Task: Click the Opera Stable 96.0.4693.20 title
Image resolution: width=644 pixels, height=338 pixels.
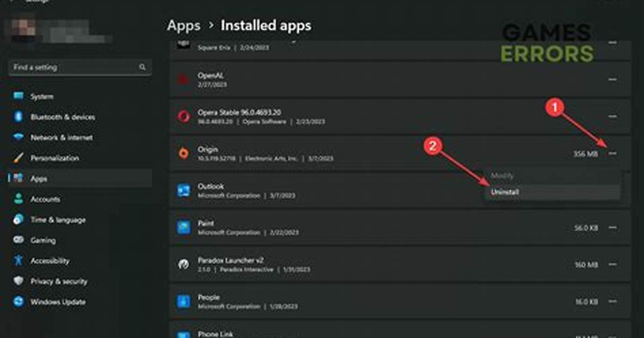Action: click(x=240, y=112)
